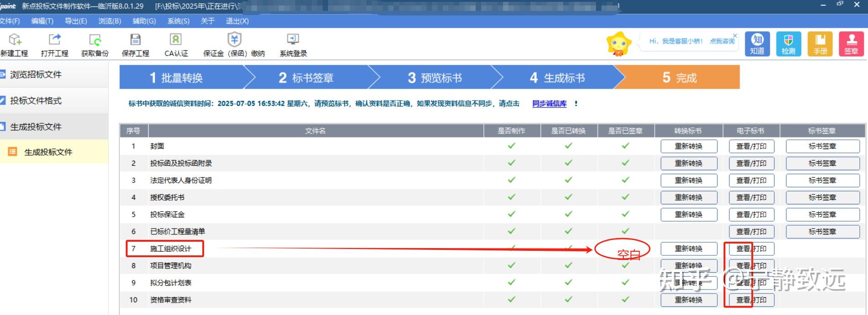Screen dimensions: 868x315
Task: Select 浏览招标文件 in the sidebar
Action: tap(54, 75)
